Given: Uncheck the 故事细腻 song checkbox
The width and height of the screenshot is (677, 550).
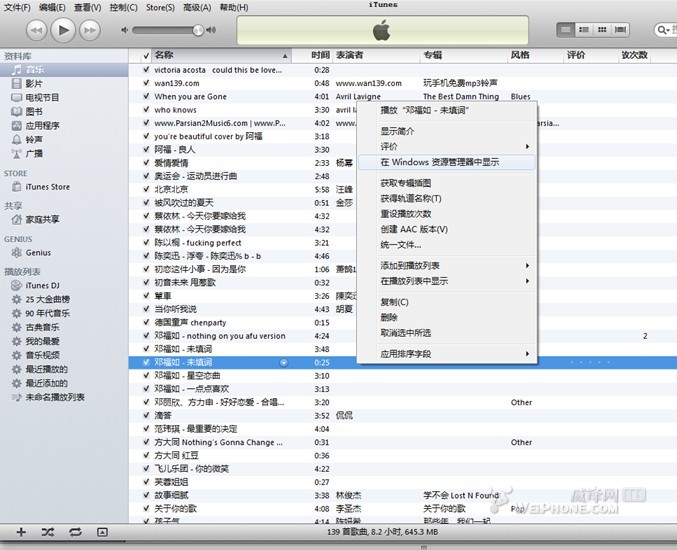Looking at the screenshot, I should [x=146, y=495].
